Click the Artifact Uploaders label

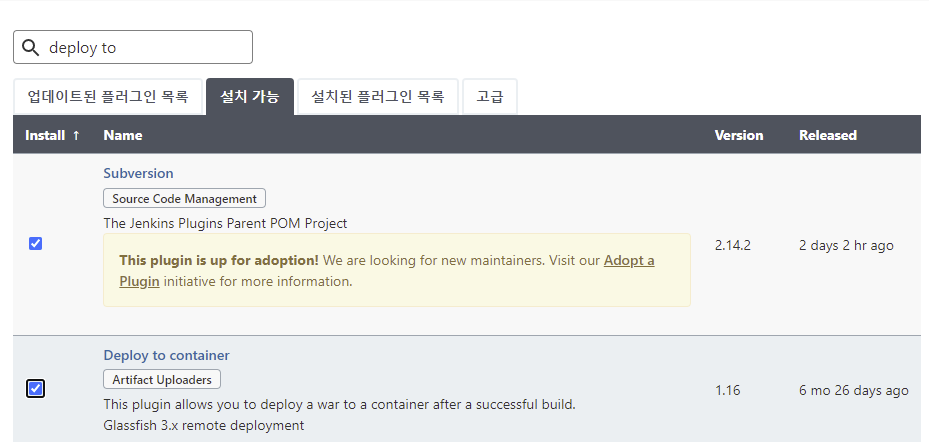(x=162, y=379)
